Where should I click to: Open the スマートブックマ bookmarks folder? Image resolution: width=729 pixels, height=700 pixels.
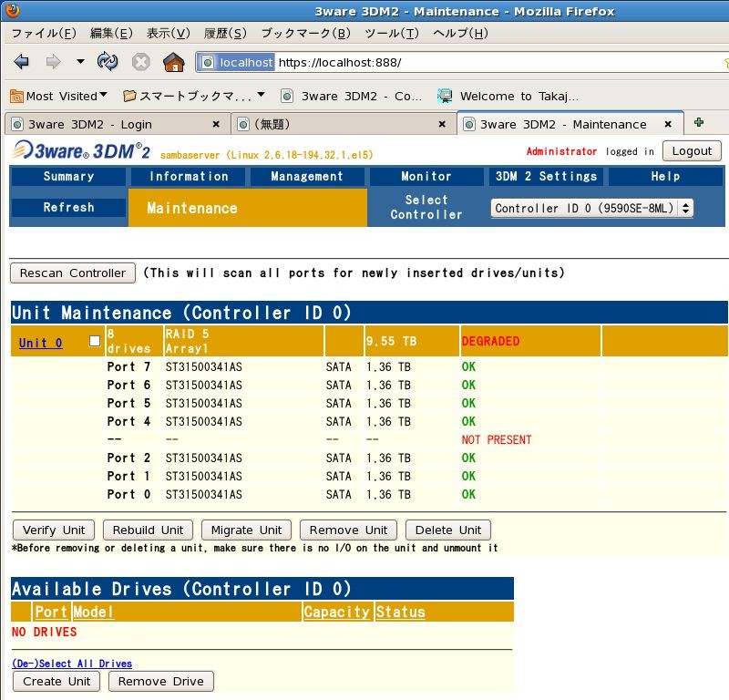[194, 97]
